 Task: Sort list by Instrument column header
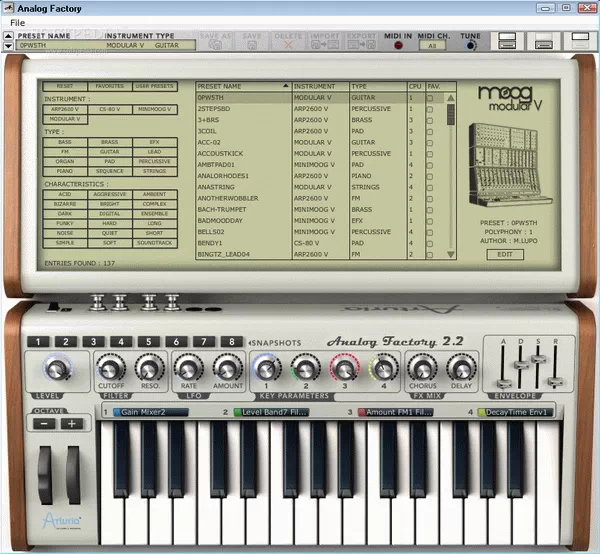coord(321,86)
